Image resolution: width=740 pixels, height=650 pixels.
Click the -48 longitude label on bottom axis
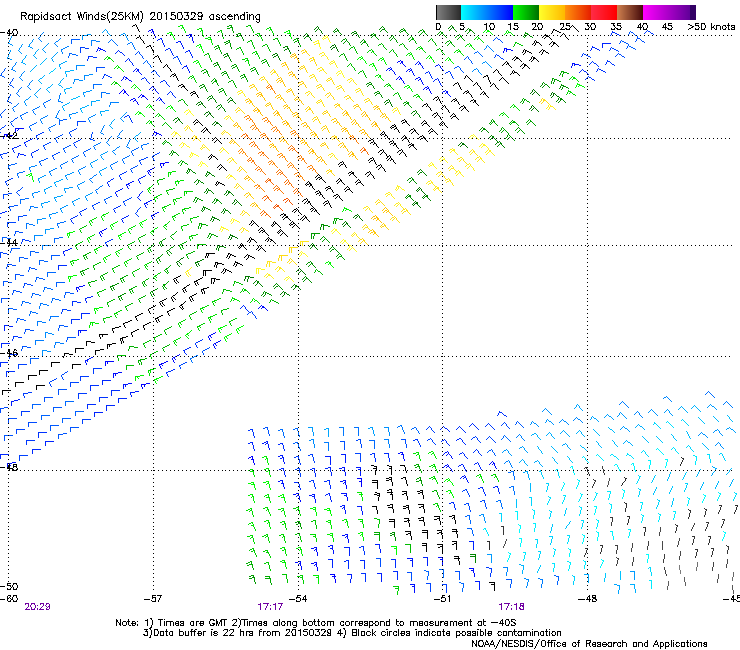(587, 599)
